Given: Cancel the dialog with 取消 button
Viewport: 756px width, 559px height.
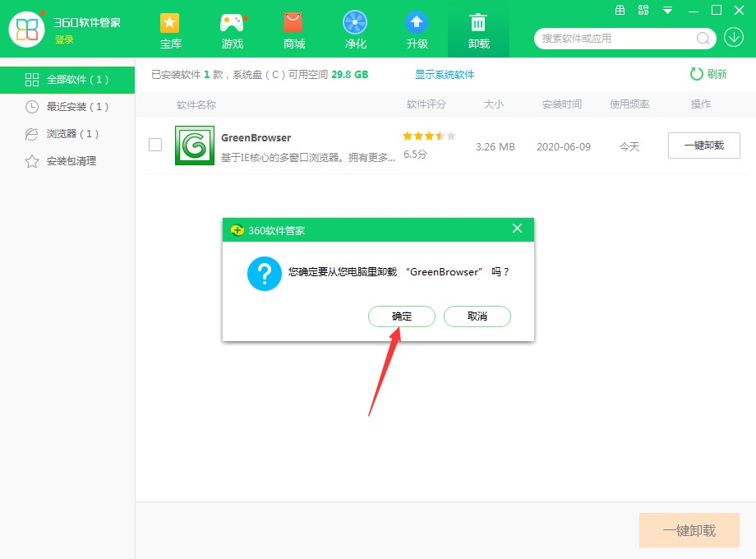Looking at the screenshot, I should (x=477, y=316).
